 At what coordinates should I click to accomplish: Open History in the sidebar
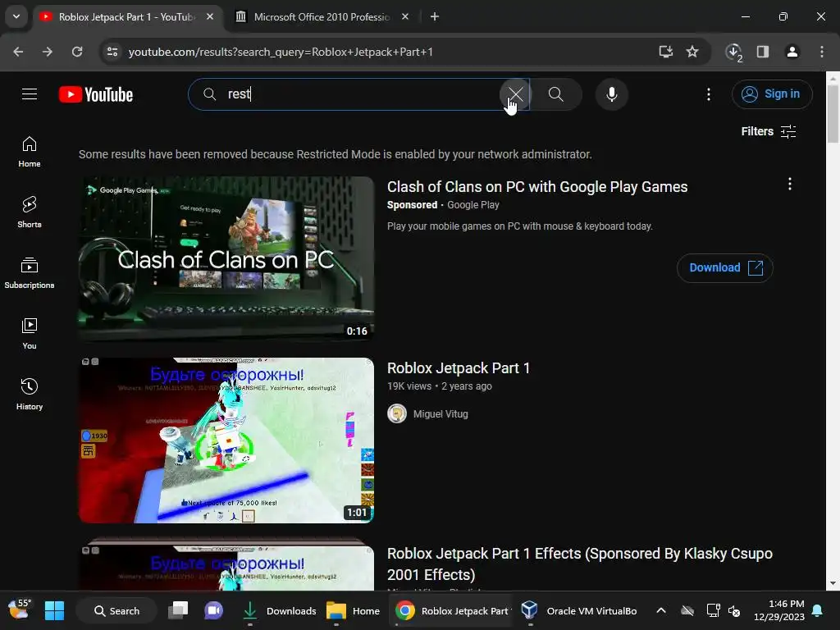tap(30, 395)
